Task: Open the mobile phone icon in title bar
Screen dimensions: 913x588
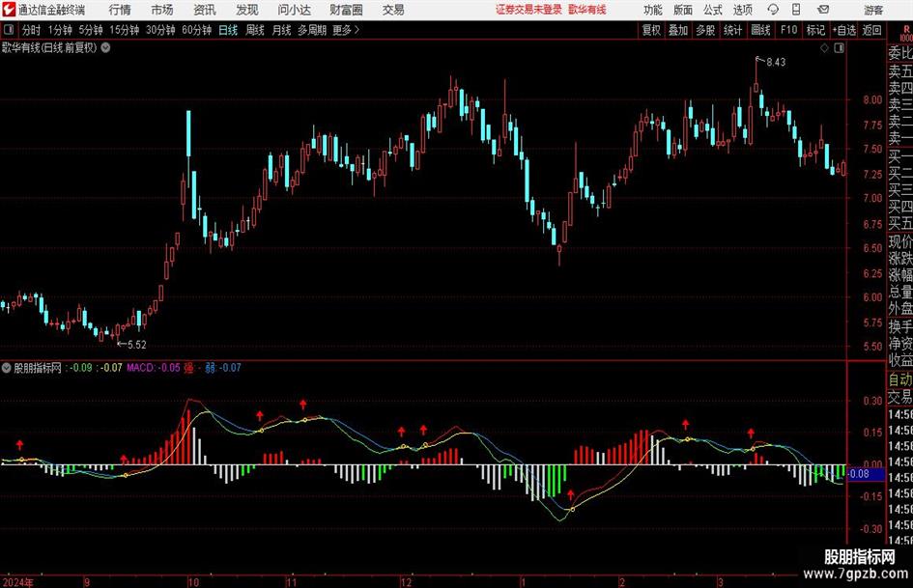Action: pos(796,10)
